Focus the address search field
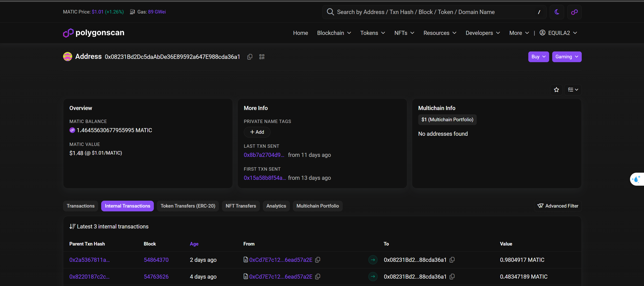The width and height of the screenshot is (644, 286). [x=432, y=12]
